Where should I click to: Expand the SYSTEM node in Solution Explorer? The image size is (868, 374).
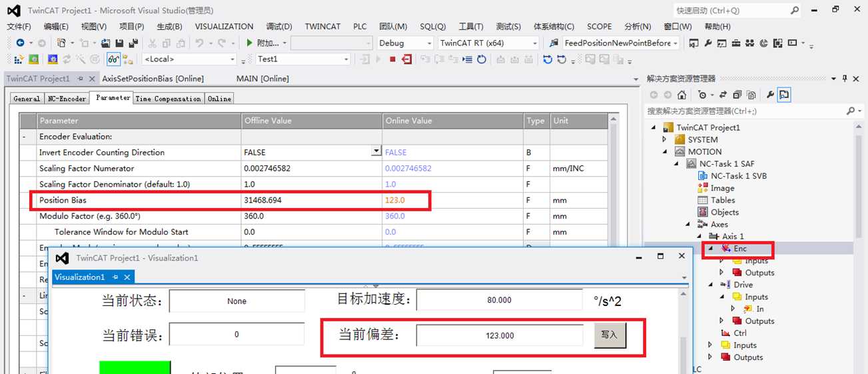(664, 139)
